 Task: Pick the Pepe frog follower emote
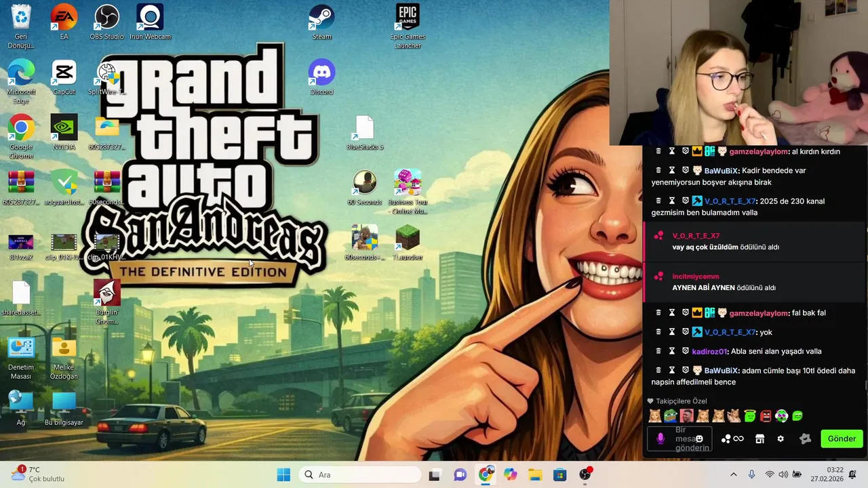(x=670, y=415)
